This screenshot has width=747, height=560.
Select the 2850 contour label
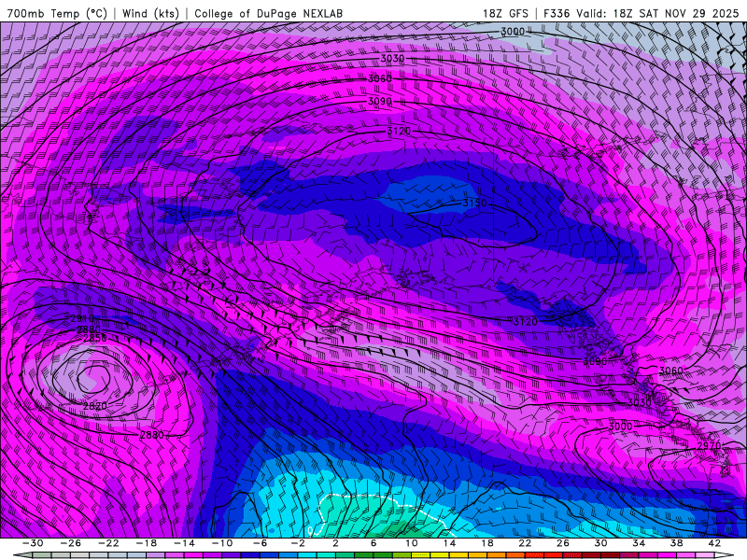tap(95, 338)
